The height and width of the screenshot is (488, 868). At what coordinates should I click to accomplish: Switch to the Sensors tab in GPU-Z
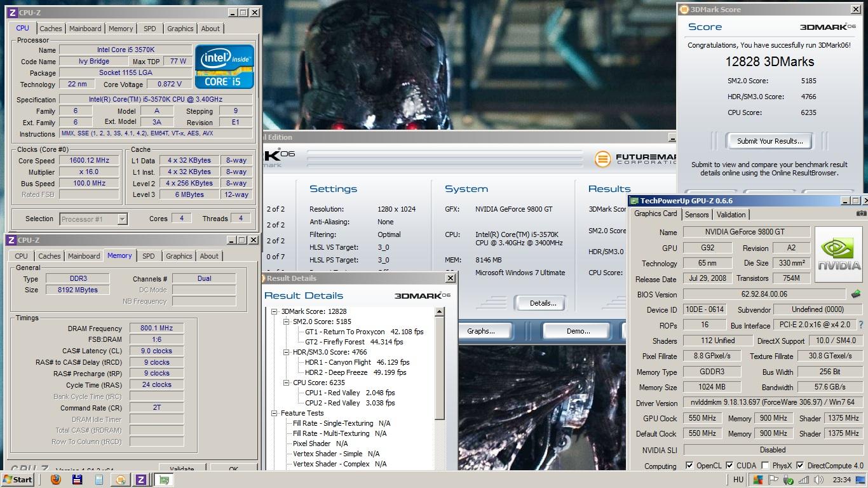(696, 214)
